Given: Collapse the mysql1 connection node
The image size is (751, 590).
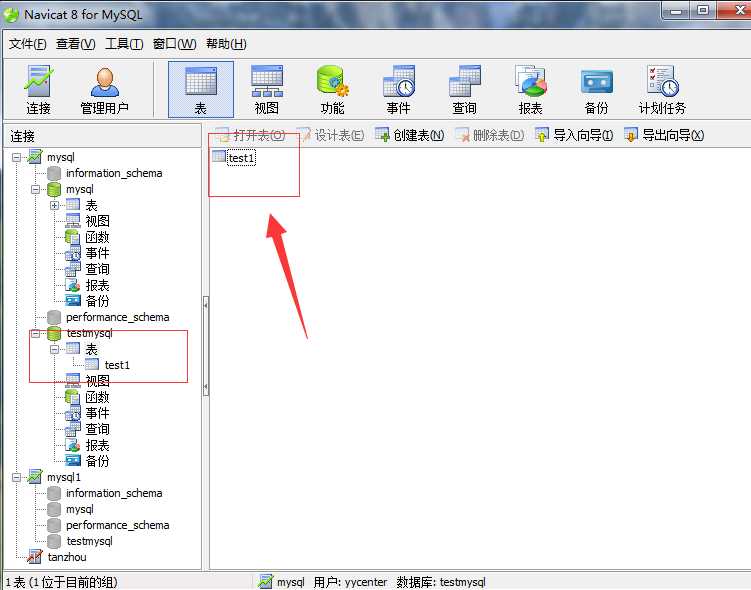Looking at the screenshot, I should [x=17, y=477].
